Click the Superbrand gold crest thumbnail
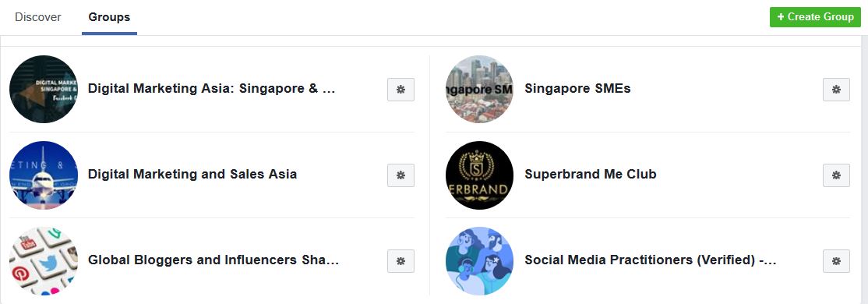 click(x=479, y=175)
